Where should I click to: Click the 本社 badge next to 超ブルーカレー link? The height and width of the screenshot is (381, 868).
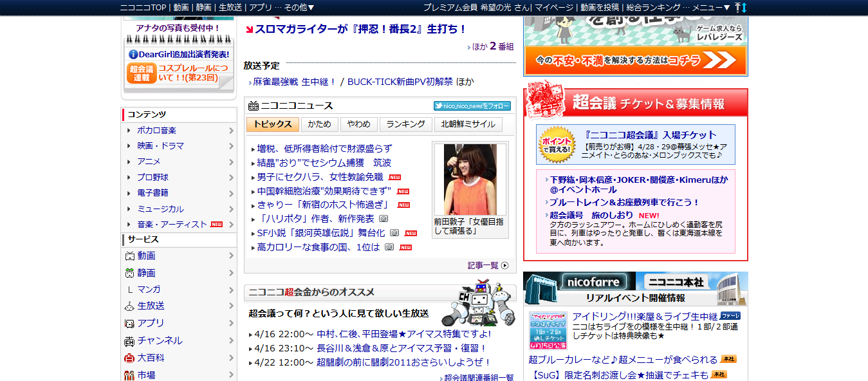(x=728, y=359)
